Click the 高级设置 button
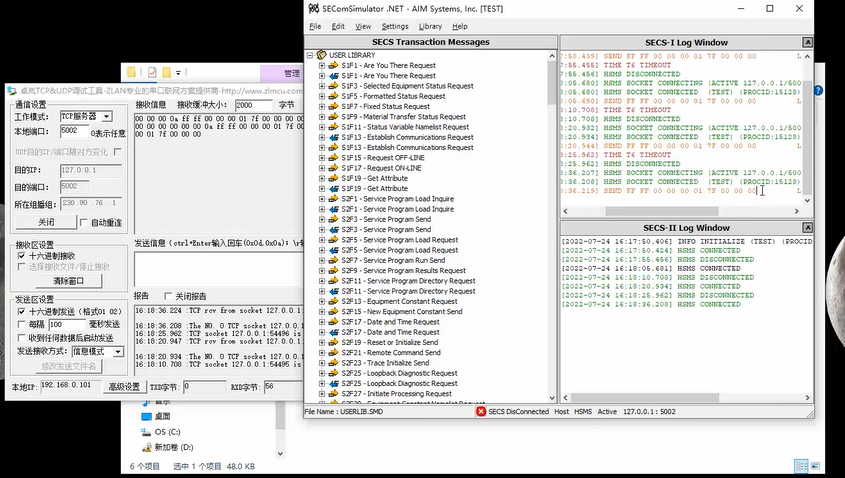This screenshot has width=845, height=478. [x=124, y=386]
